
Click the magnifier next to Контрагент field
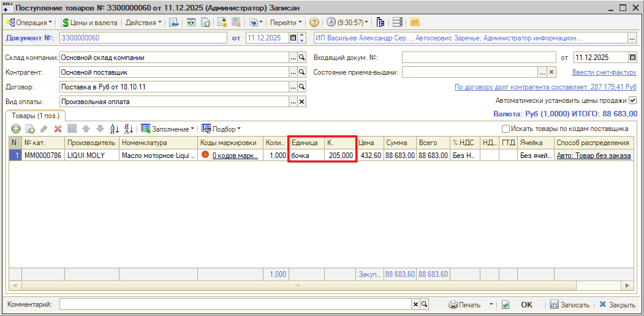301,72
